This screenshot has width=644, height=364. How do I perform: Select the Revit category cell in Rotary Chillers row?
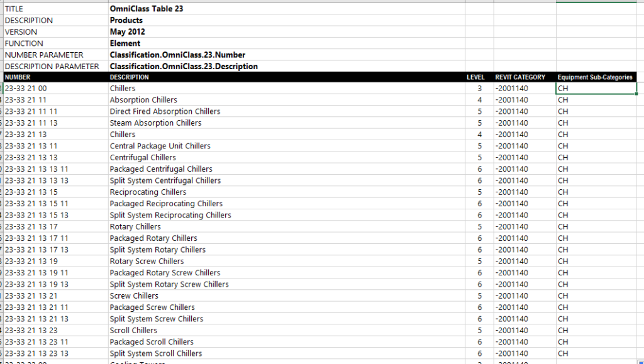[x=525, y=226]
